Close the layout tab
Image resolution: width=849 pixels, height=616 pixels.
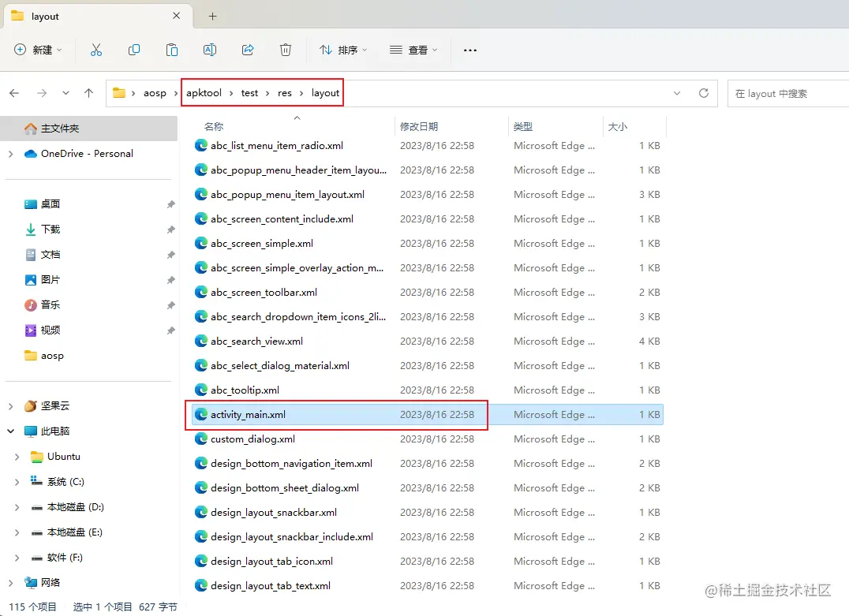(x=177, y=16)
